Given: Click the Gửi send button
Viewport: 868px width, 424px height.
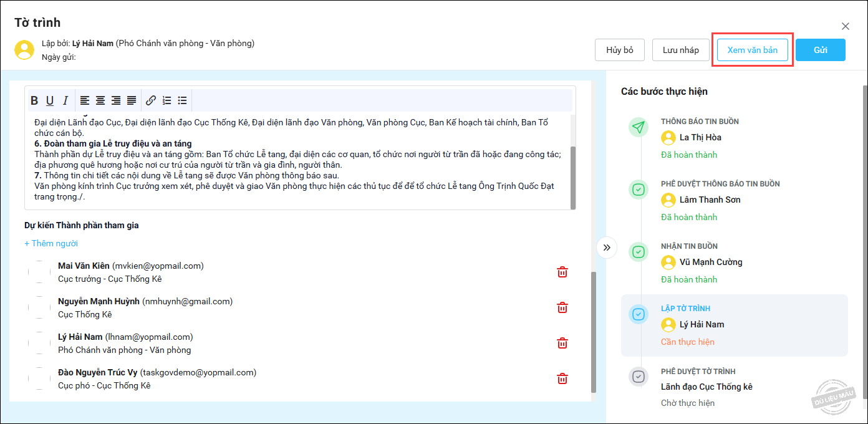Looking at the screenshot, I should 820,50.
